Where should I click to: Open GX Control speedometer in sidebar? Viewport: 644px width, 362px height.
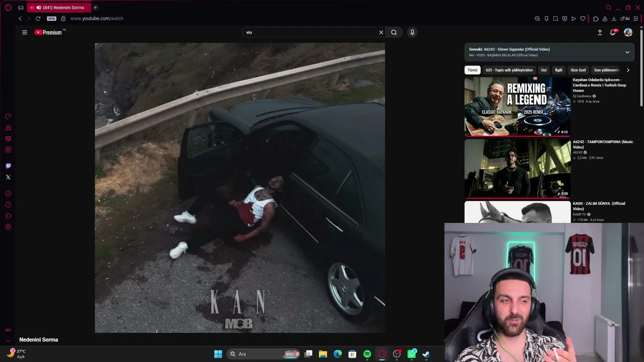pyautogui.click(x=8, y=117)
